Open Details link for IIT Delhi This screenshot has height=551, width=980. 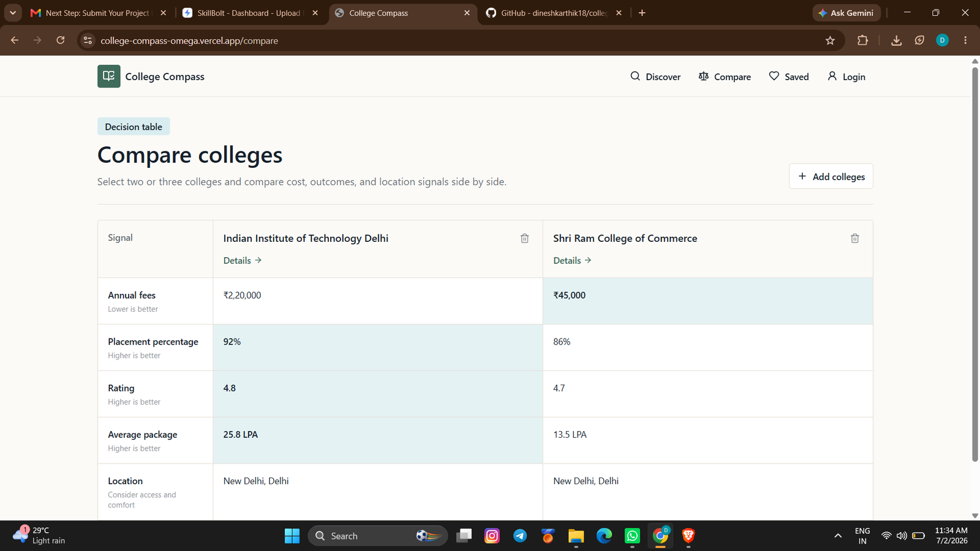click(243, 260)
